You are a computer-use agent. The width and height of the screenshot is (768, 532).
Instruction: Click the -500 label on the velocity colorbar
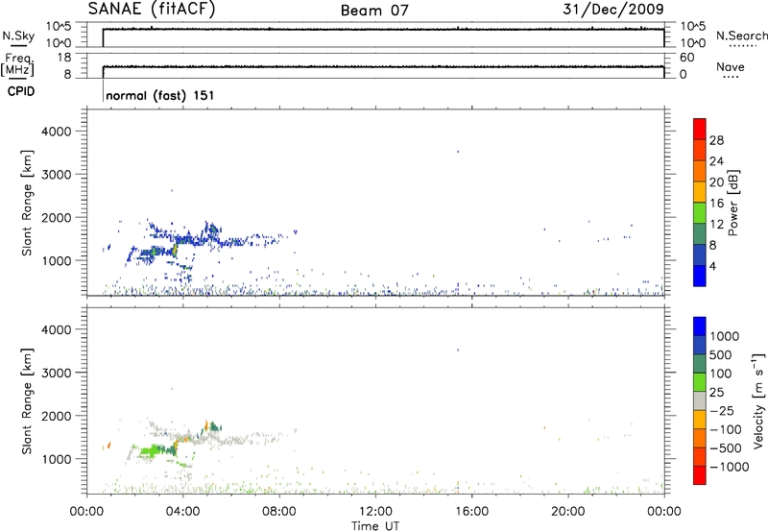coord(726,447)
